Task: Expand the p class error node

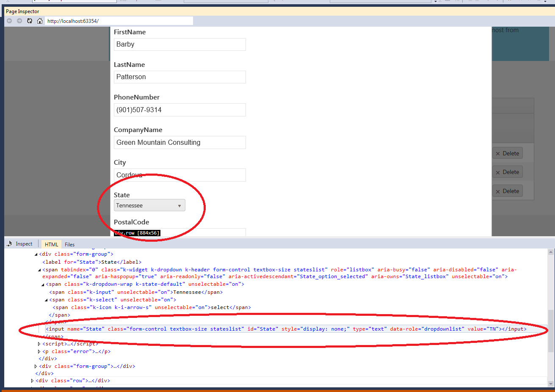Action: pyautogui.click(x=39, y=352)
